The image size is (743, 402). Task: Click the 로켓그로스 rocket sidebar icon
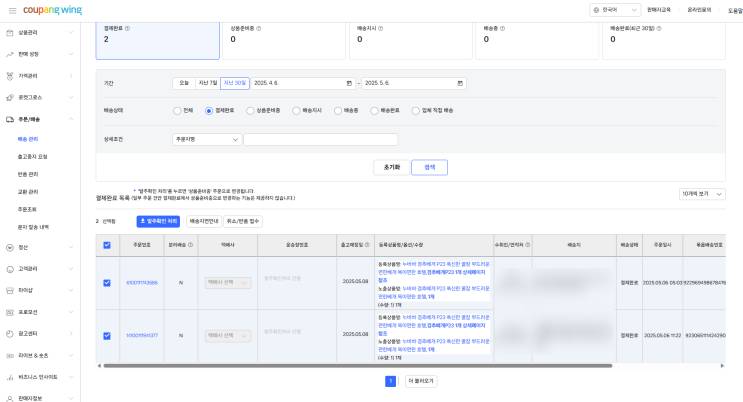coord(9,98)
